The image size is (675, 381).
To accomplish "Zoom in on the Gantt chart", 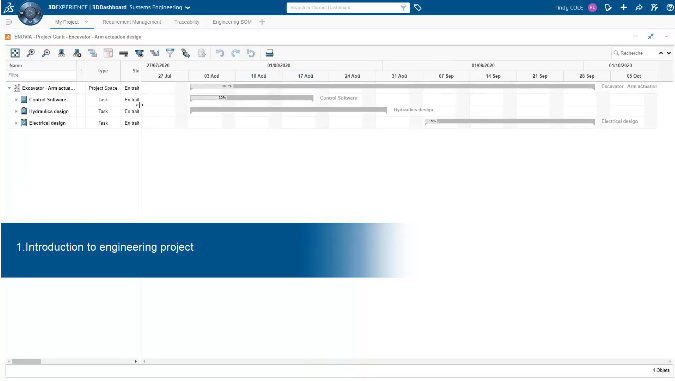I will click(31, 53).
